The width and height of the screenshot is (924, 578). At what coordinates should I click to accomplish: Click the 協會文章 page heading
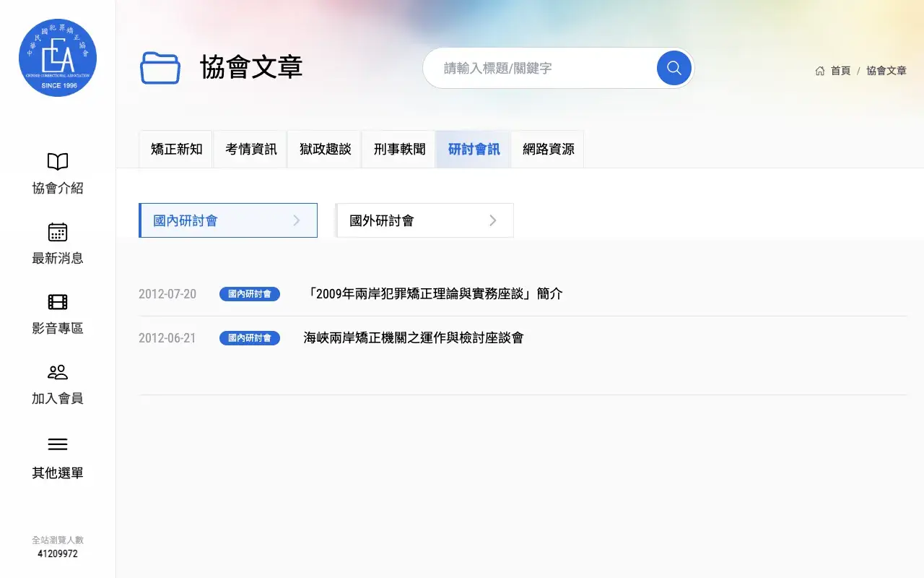click(x=251, y=67)
